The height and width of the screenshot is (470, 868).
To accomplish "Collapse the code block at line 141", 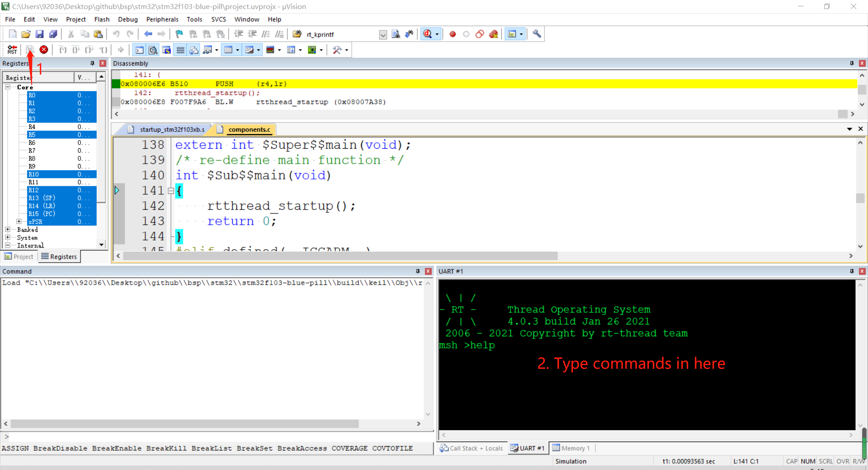I will [x=171, y=191].
